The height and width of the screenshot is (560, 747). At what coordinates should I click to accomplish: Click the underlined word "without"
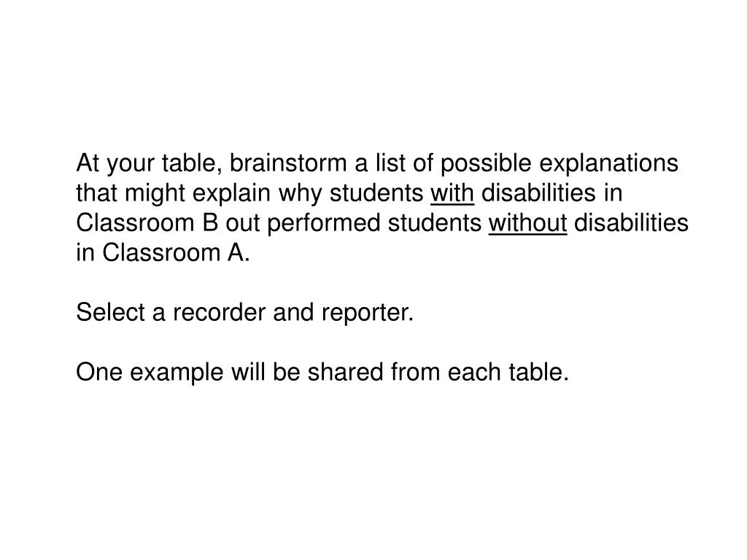[527, 222]
